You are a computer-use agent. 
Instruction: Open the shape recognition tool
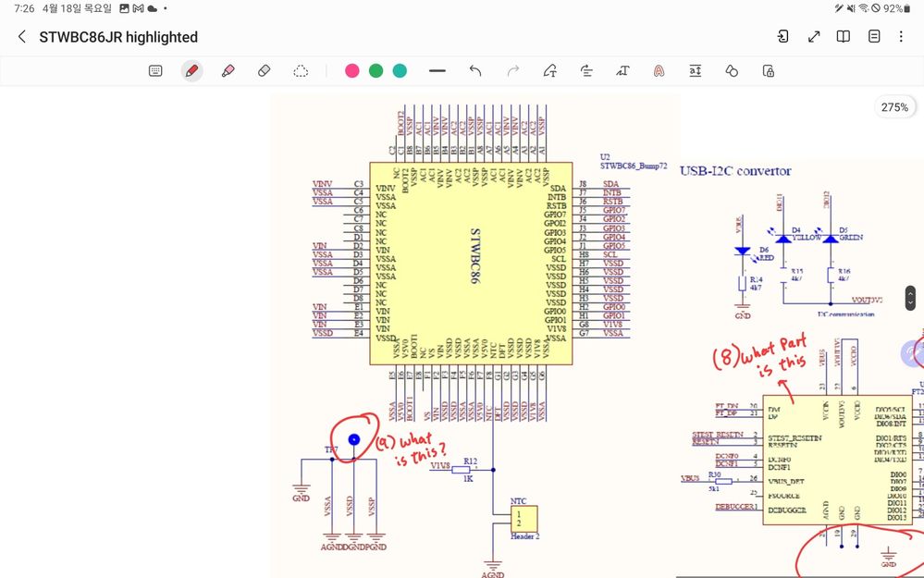[x=732, y=71]
